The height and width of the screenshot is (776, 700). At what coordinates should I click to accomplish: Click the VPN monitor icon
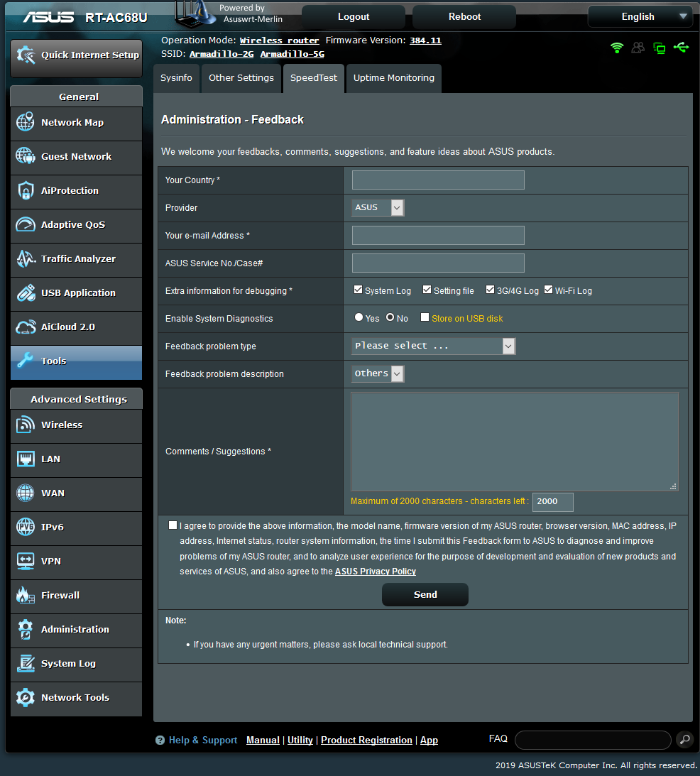click(26, 561)
